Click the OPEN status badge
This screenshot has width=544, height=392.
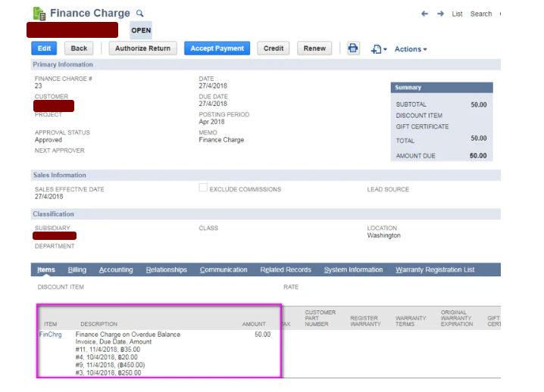(x=141, y=30)
